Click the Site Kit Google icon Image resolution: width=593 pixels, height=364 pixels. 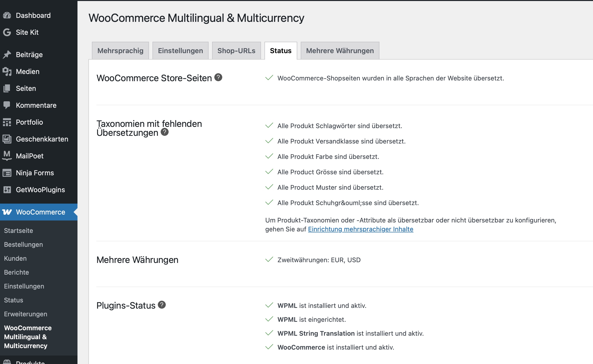(7, 32)
